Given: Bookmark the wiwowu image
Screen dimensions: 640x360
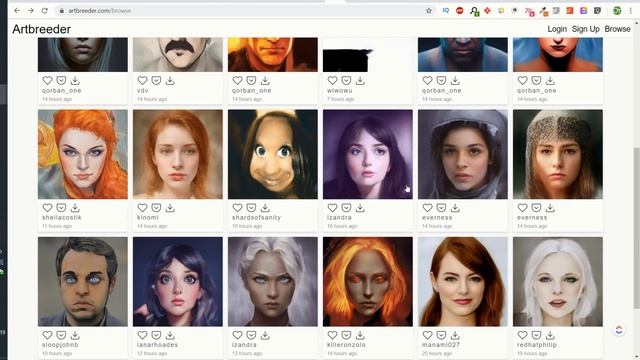Looking at the screenshot, I should (347, 80).
